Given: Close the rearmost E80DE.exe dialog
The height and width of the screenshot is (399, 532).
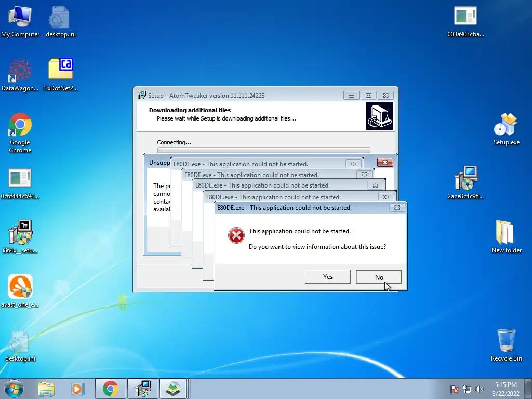Looking at the screenshot, I should pos(353,164).
